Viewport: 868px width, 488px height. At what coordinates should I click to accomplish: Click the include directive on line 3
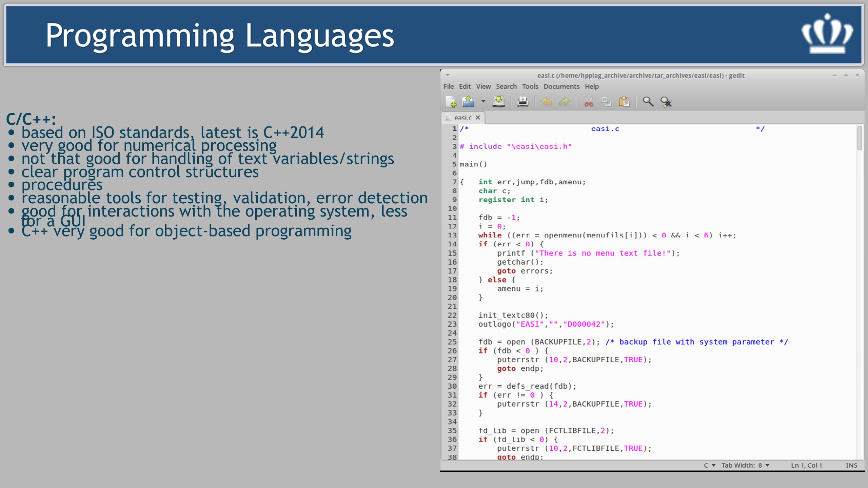(x=515, y=146)
